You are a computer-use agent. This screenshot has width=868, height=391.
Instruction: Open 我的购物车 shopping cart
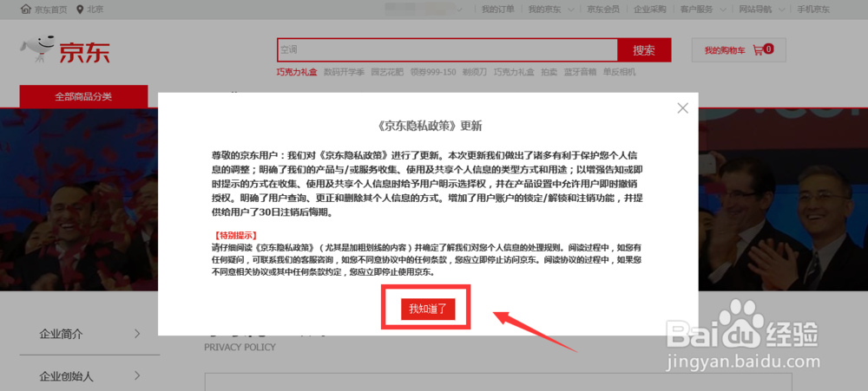tap(739, 50)
